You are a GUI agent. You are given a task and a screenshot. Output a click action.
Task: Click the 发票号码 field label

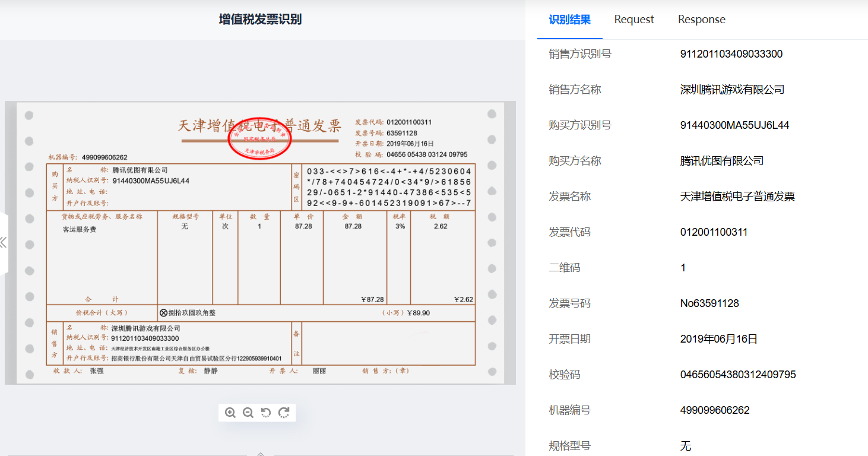(x=570, y=303)
